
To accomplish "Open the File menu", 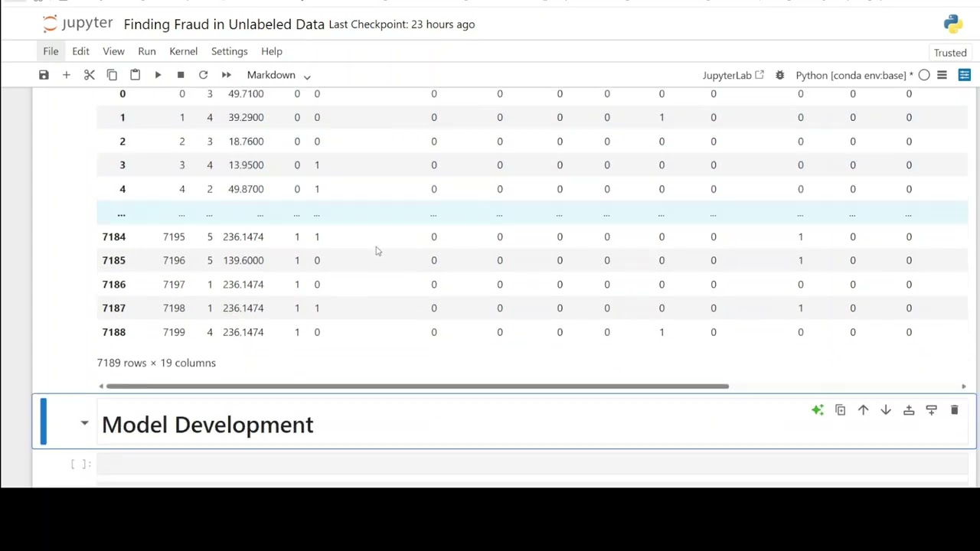I will (51, 51).
